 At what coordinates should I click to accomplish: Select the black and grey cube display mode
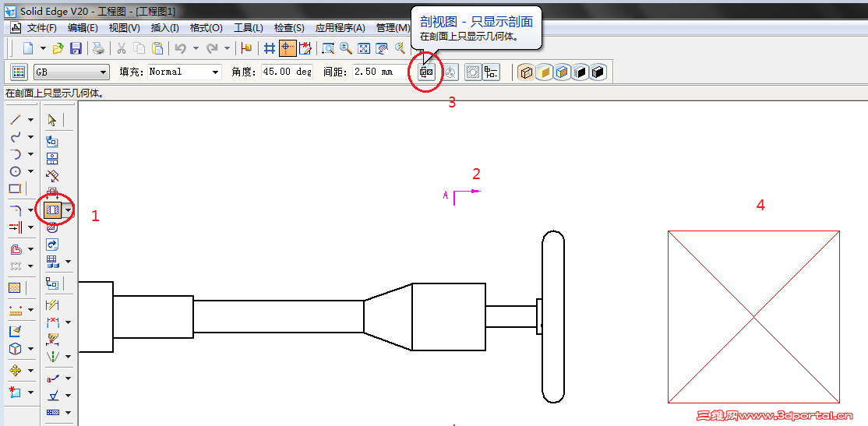click(x=580, y=72)
